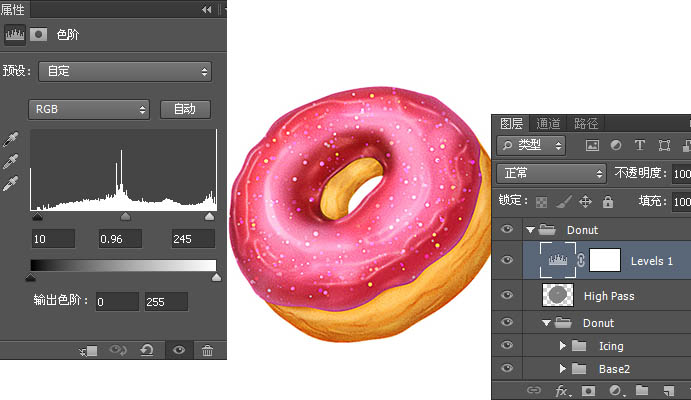691x400 pixels.
Task: Click the 自动 auto button
Action: click(185, 109)
